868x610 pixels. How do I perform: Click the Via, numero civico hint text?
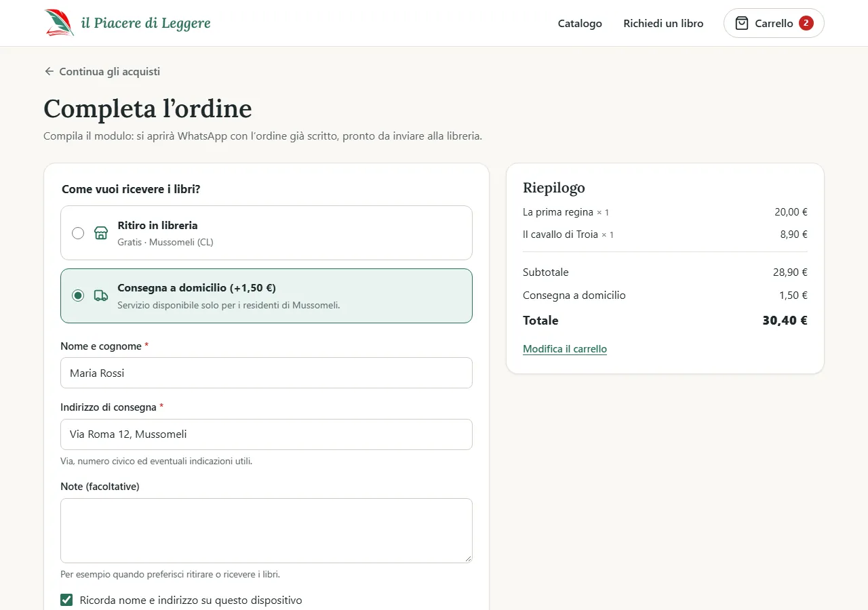(x=156, y=461)
